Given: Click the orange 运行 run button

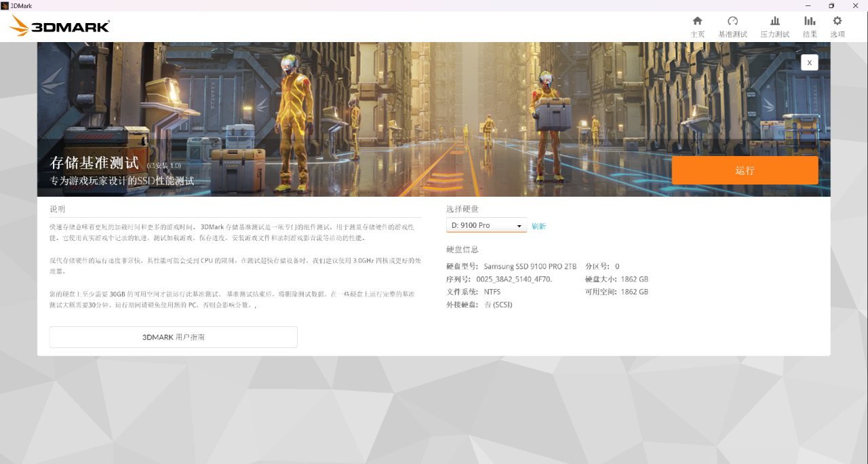Looking at the screenshot, I should pyautogui.click(x=745, y=170).
